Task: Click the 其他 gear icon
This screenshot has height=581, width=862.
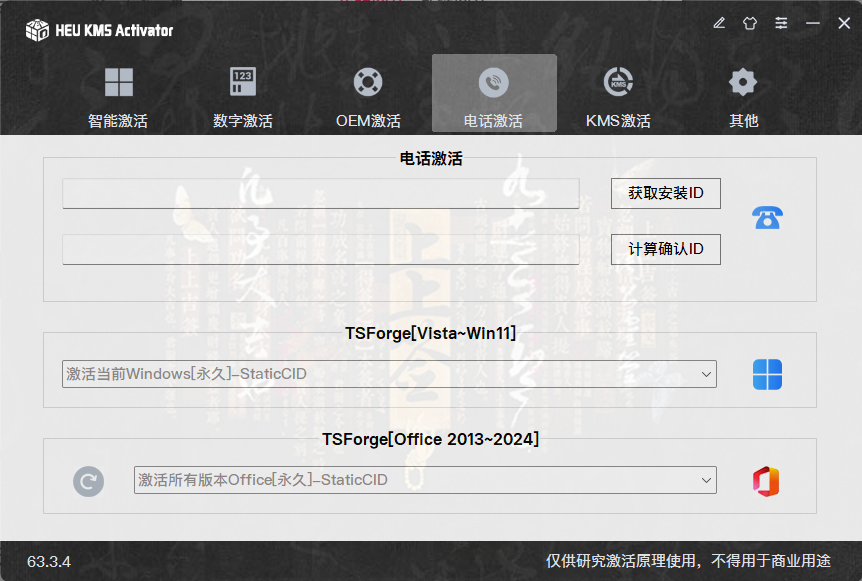Action: point(742,82)
